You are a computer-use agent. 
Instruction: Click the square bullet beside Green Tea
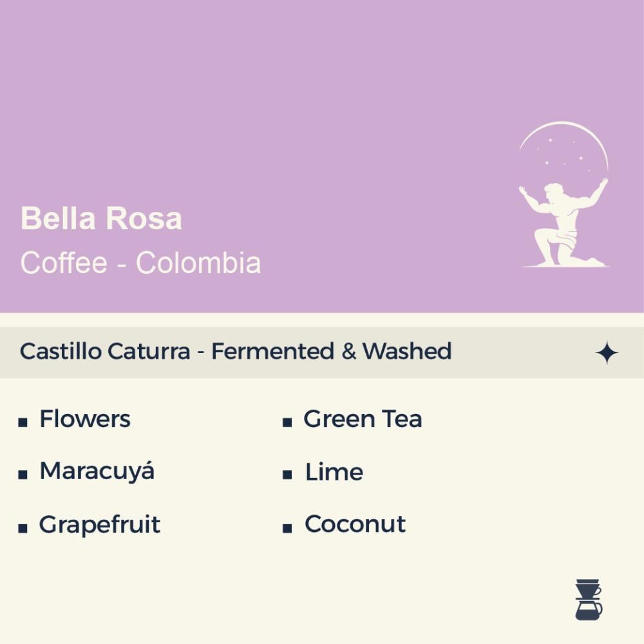click(x=287, y=423)
